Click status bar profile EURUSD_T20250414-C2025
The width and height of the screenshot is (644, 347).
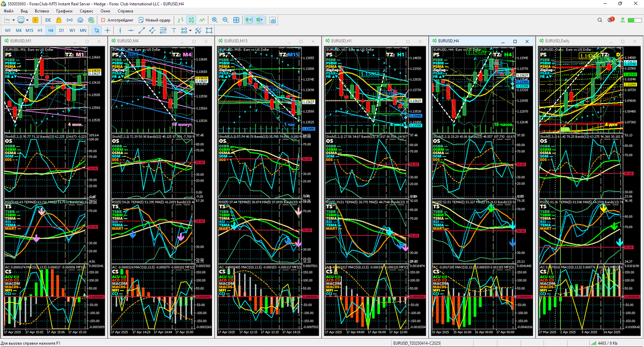coord(416,343)
